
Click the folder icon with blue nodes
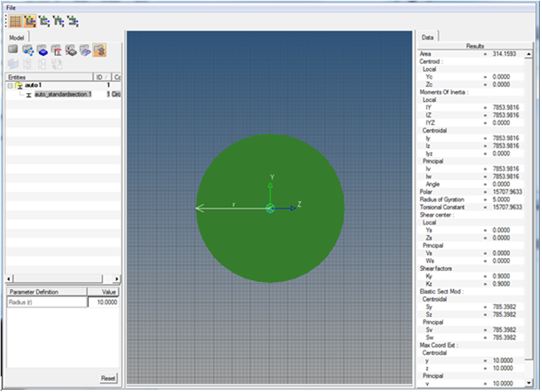(28, 50)
